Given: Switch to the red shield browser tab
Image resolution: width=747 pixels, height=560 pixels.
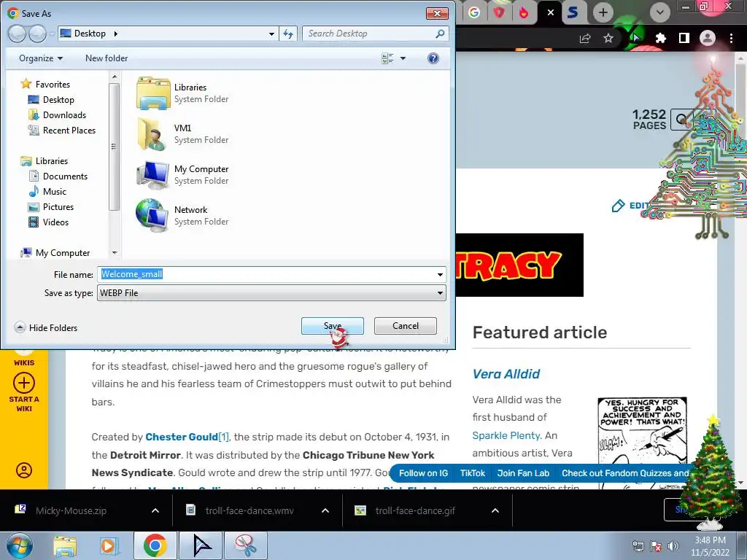Looking at the screenshot, I should pyautogui.click(x=499, y=12).
